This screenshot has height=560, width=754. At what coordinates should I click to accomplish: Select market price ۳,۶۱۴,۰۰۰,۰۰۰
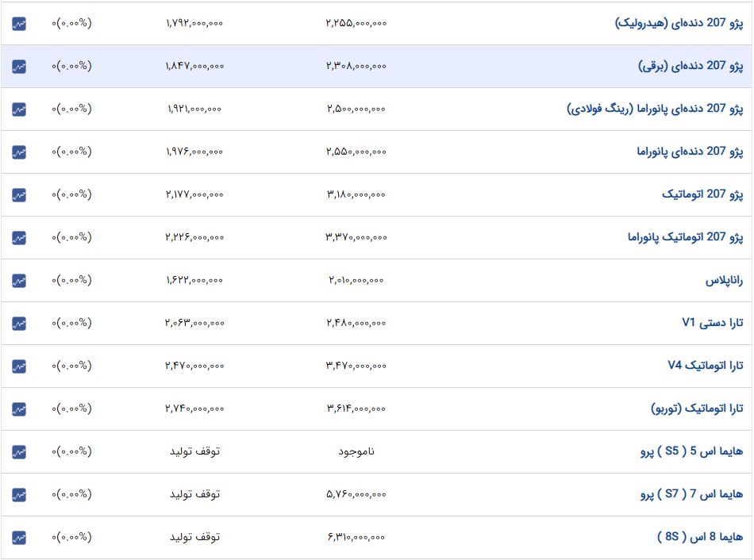tap(356, 408)
